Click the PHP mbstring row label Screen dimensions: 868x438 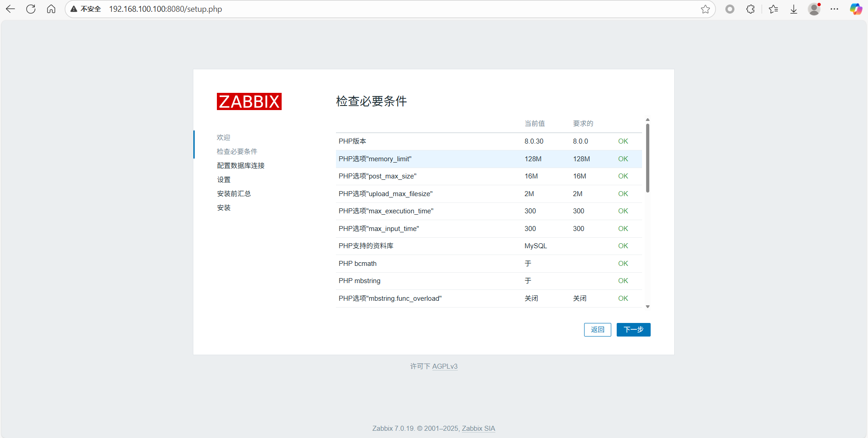pyautogui.click(x=360, y=281)
